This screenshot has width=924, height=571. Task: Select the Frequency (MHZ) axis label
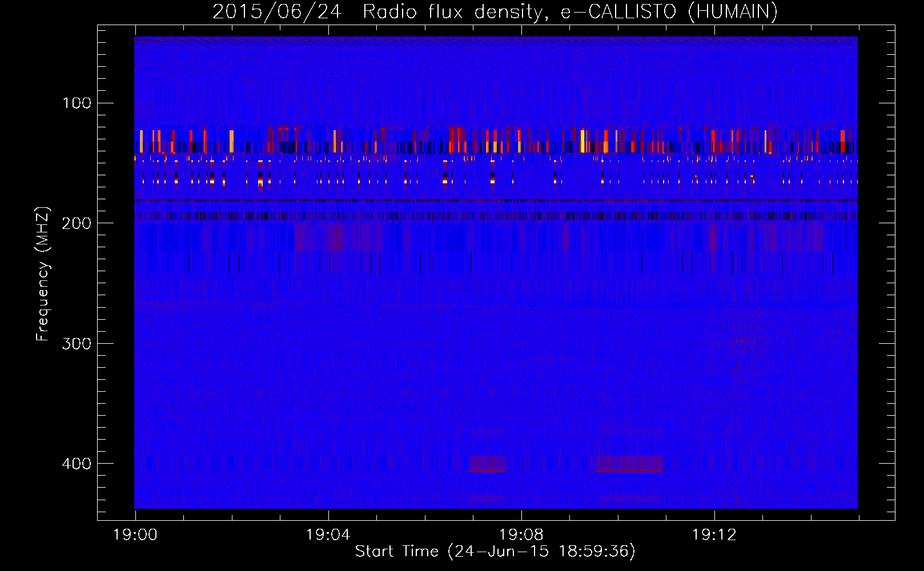pos(43,274)
